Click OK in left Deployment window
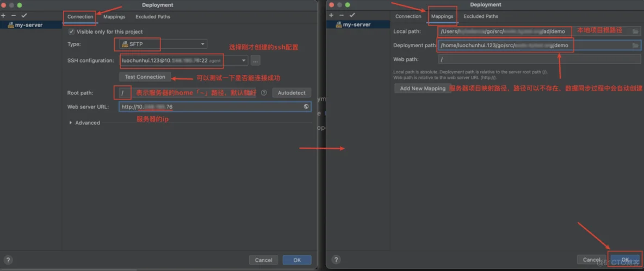This screenshot has width=644, height=271. pyautogui.click(x=297, y=260)
